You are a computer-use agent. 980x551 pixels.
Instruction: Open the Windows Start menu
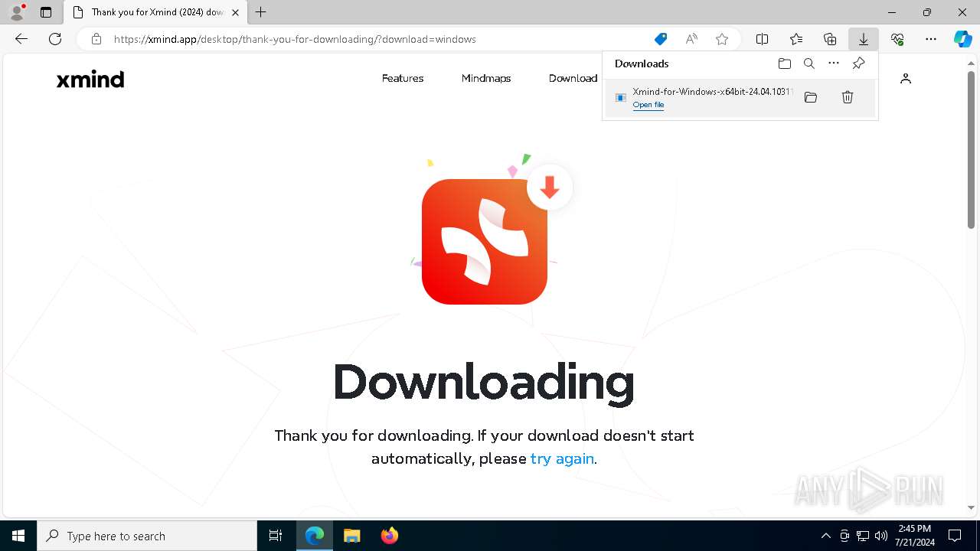tap(18, 536)
